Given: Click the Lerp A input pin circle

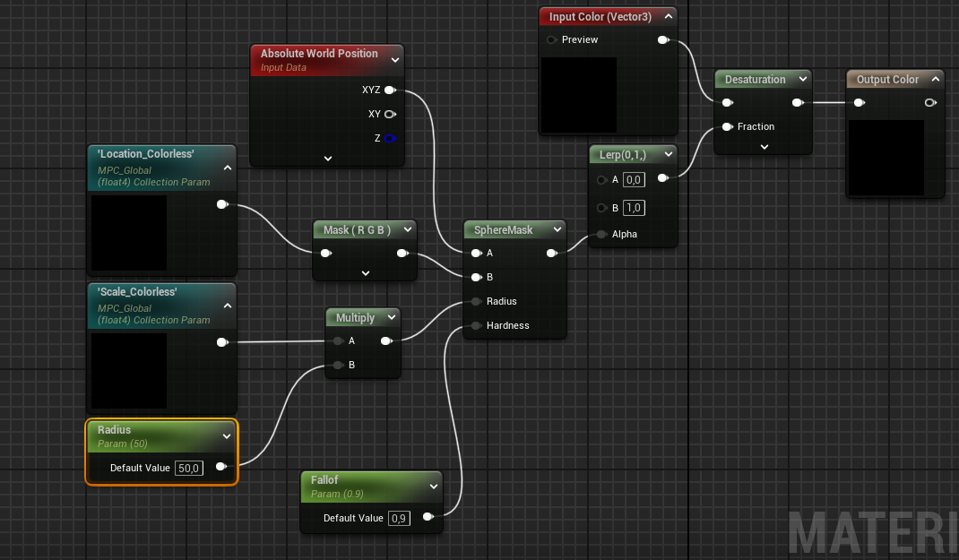Looking at the screenshot, I should [x=601, y=180].
